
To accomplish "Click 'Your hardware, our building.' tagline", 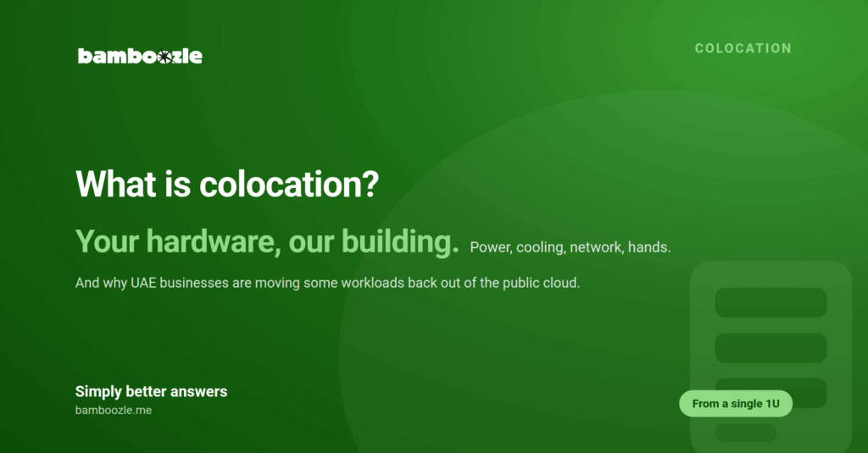I will click(x=267, y=241).
